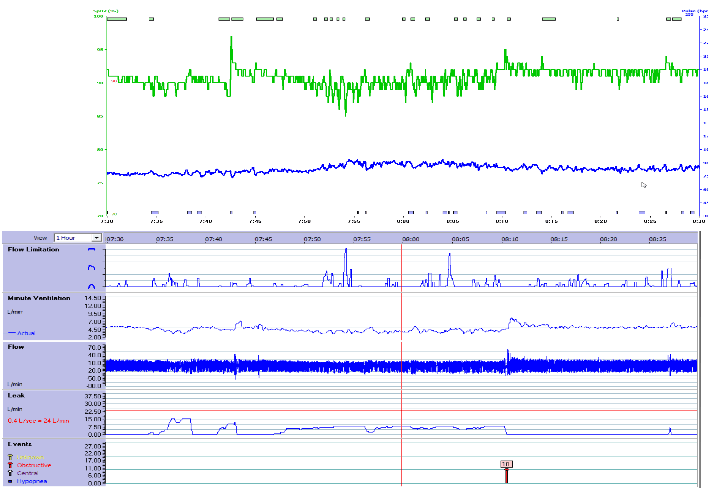Click the Flow panel title
Image resolution: width=708 pixels, height=496 pixels.
pyautogui.click(x=17, y=347)
